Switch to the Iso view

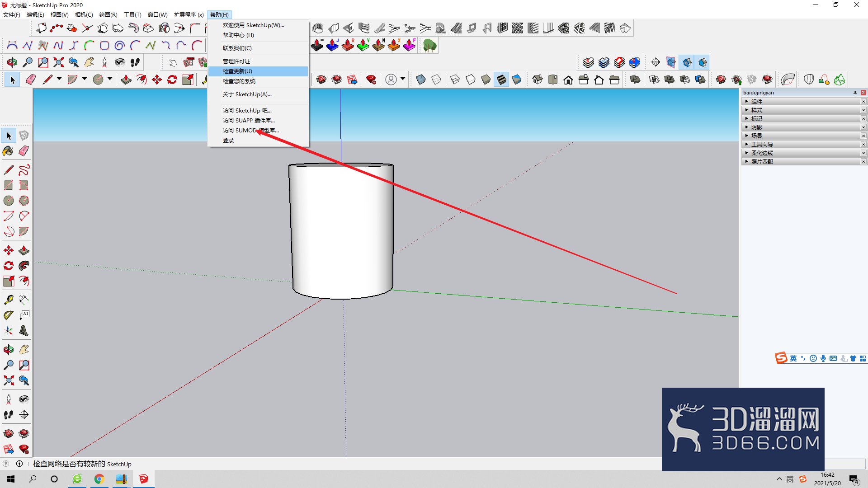[538, 80]
